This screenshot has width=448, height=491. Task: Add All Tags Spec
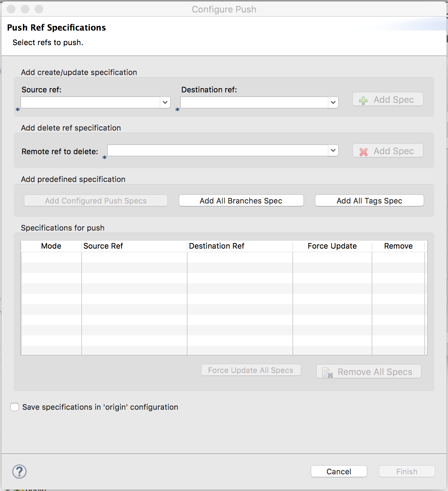(x=370, y=201)
